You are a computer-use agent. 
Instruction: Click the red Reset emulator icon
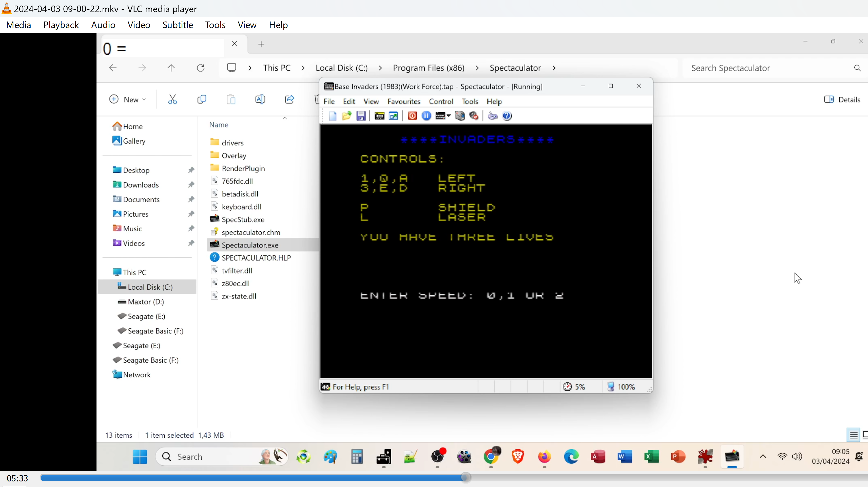click(x=412, y=116)
